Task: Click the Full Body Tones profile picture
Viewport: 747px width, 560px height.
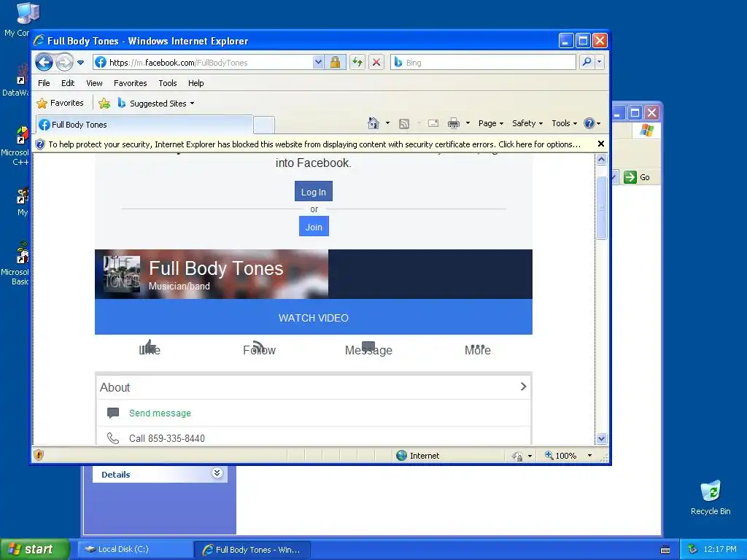Action: tap(122, 274)
